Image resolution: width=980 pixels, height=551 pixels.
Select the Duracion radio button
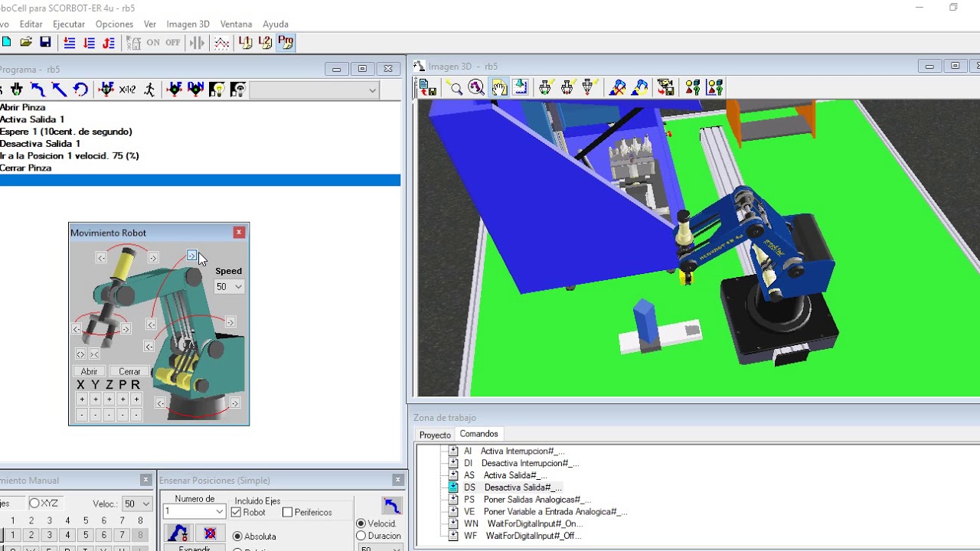[361, 536]
